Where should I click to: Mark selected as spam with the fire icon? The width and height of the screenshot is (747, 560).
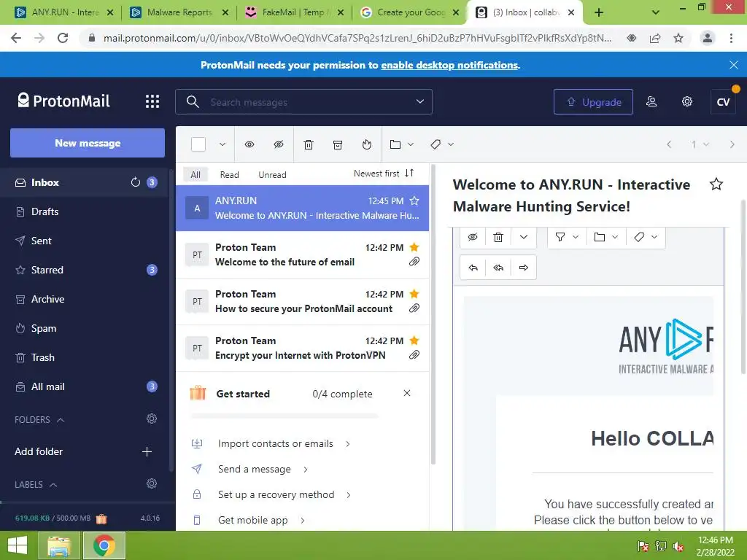point(366,144)
